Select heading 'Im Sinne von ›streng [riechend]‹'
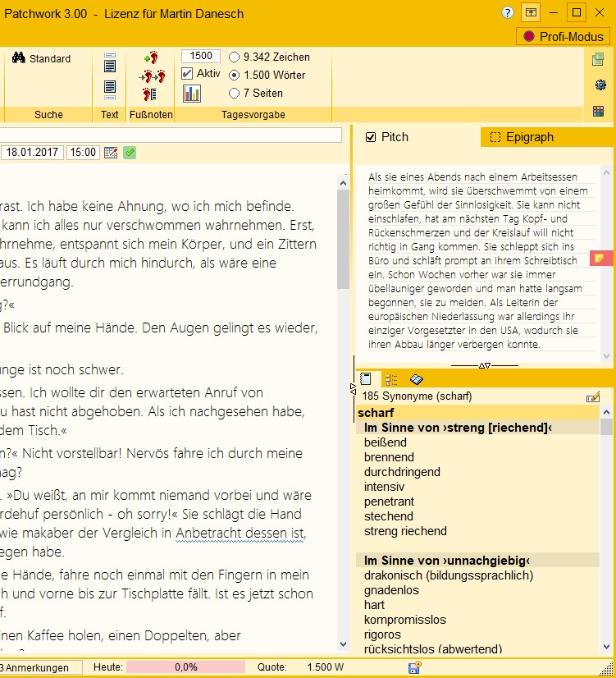This screenshot has height=678, width=616. tap(477, 428)
